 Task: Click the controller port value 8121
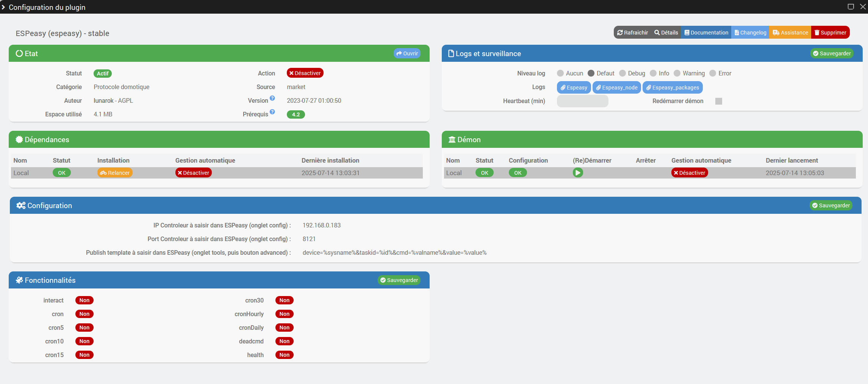tap(309, 239)
